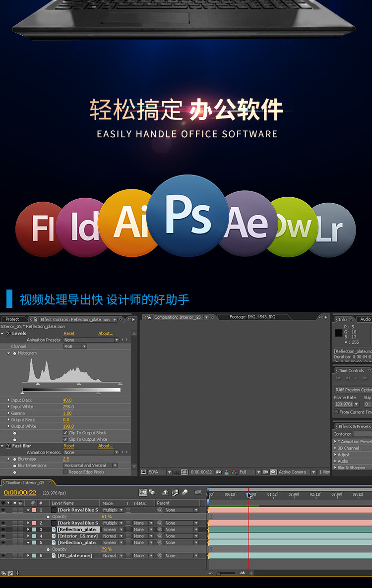Toggle visibility eye of Interior_GS.mov layer
The width and height of the screenshot is (372, 588).
click(x=3, y=536)
